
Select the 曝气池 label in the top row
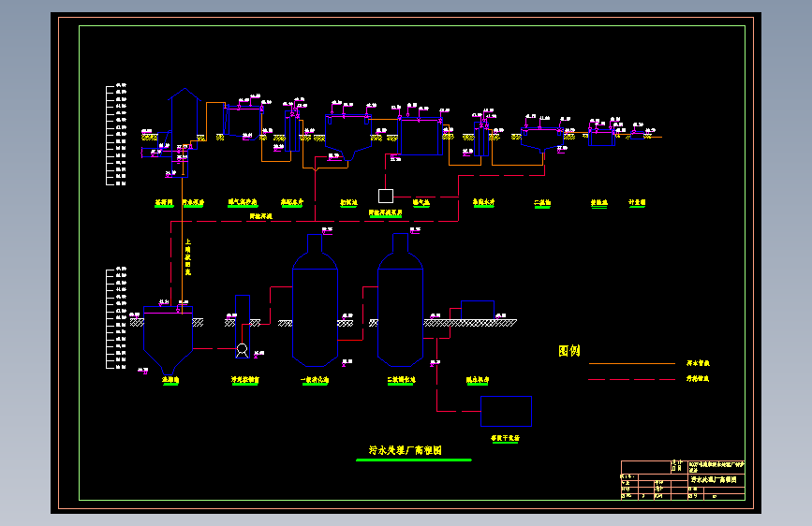421,202
